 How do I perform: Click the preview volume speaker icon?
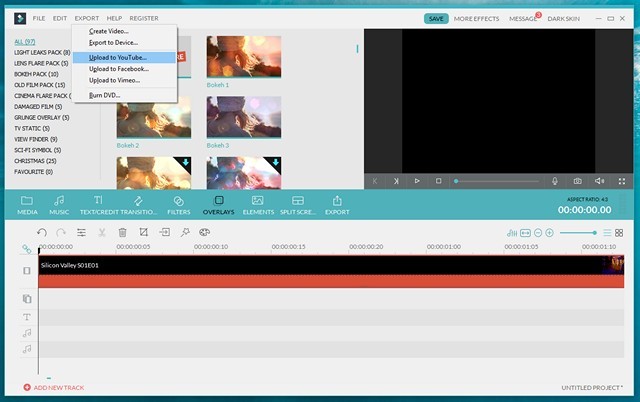click(599, 181)
